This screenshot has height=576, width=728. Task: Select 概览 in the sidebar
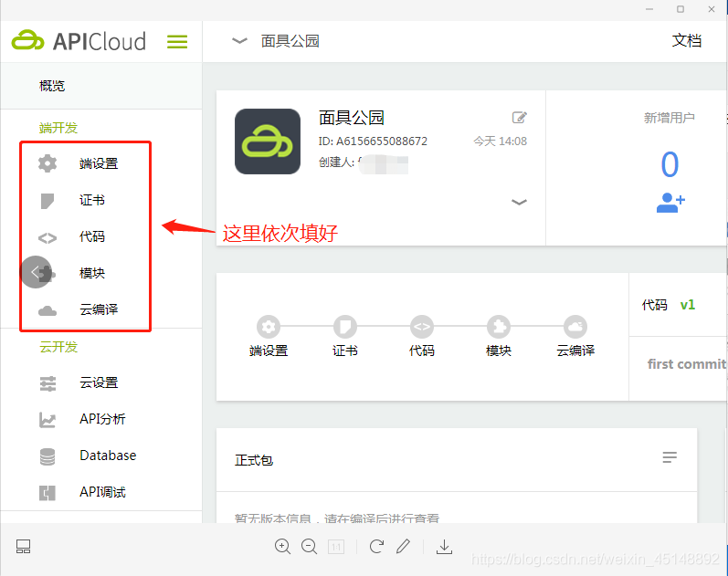52,86
